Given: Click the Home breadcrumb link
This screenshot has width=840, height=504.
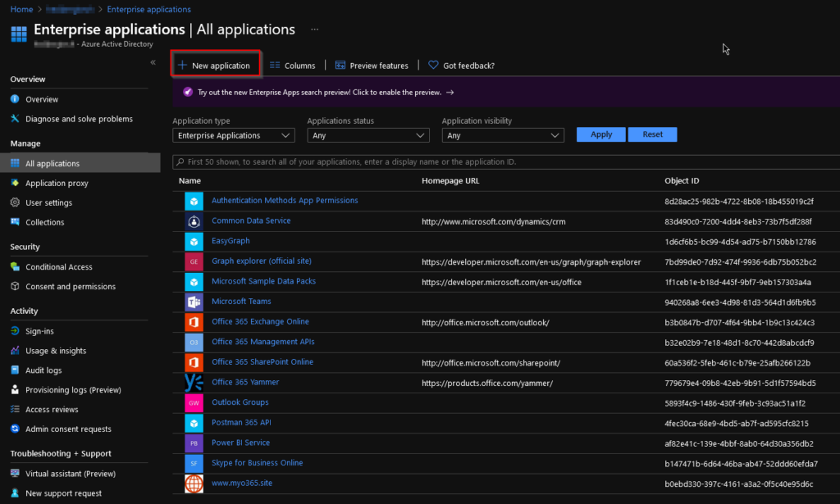Looking at the screenshot, I should pyautogui.click(x=21, y=9).
